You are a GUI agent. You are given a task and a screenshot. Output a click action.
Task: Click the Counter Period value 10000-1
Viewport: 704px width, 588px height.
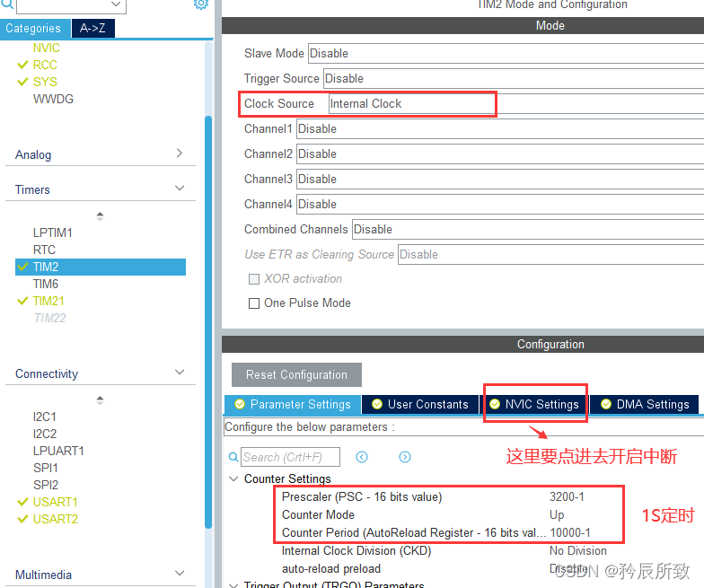tap(570, 533)
